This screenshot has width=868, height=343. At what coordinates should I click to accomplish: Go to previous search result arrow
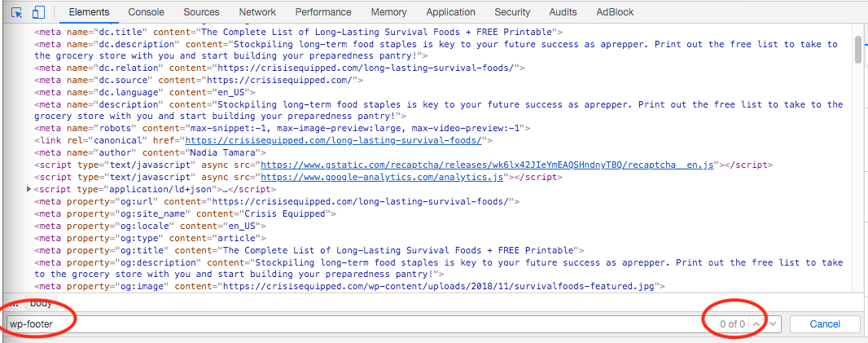(756, 324)
